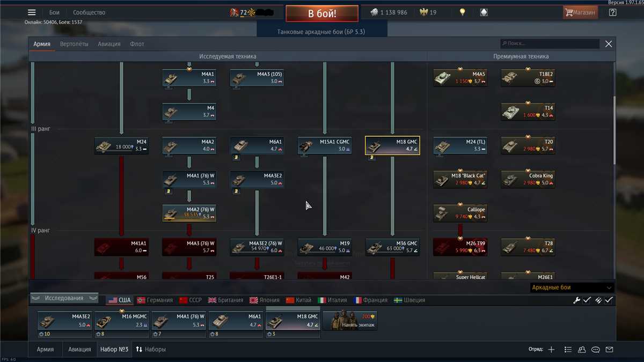Select the M4A5 premium tank
This screenshot has width=644, height=362.
(x=460, y=78)
